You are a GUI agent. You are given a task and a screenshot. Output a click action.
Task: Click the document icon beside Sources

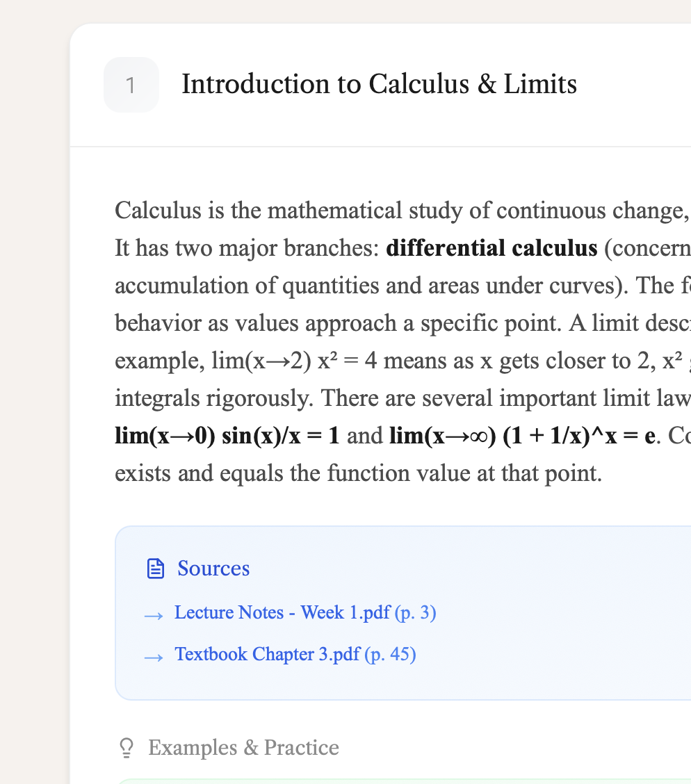click(x=156, y=569)
